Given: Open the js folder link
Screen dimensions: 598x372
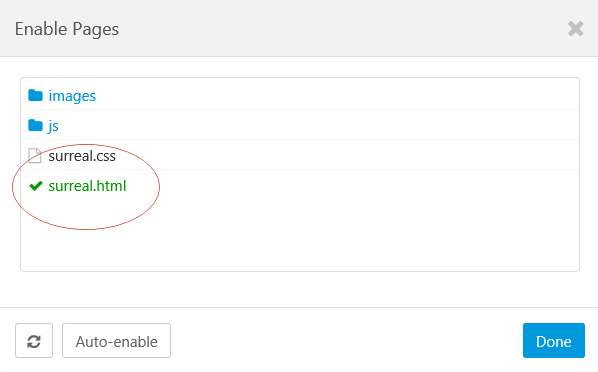Looking at the screenshot, I should 53,126.
